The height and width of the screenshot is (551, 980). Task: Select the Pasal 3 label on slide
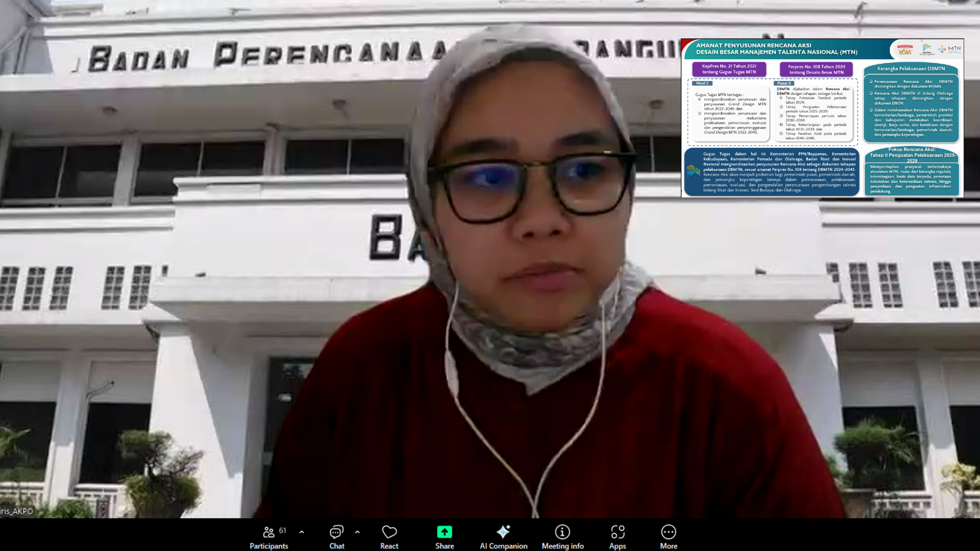702,83
